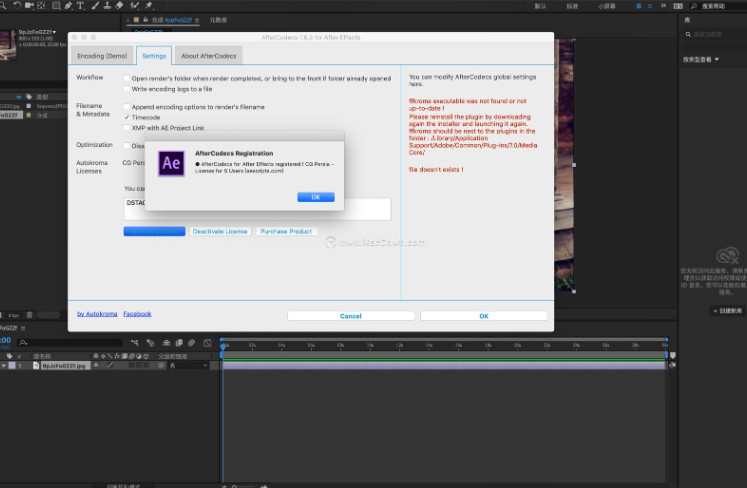This screenshot has height=488, width=747.
Task: Select the Standard workspace
Action: (572, 6)
